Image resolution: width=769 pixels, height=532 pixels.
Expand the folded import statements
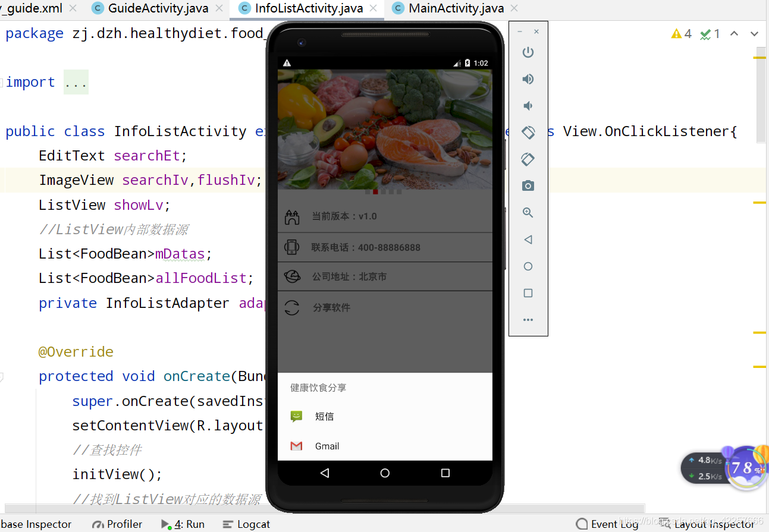pos(76,82)
